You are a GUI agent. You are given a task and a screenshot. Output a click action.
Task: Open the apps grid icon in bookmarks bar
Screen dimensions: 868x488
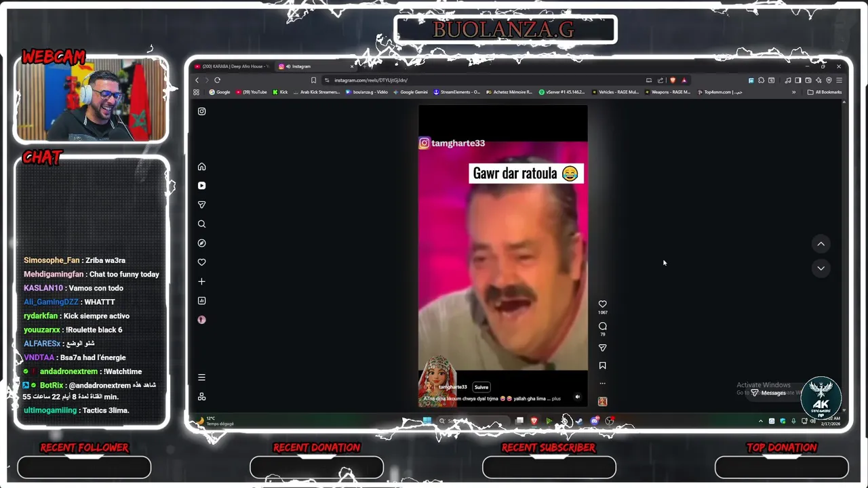[197, 92]
